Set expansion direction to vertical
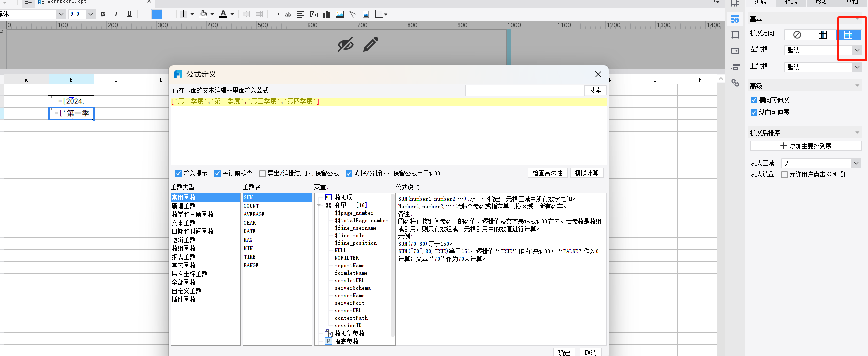This screenshot has width=868, height=356. click(823, 35)
